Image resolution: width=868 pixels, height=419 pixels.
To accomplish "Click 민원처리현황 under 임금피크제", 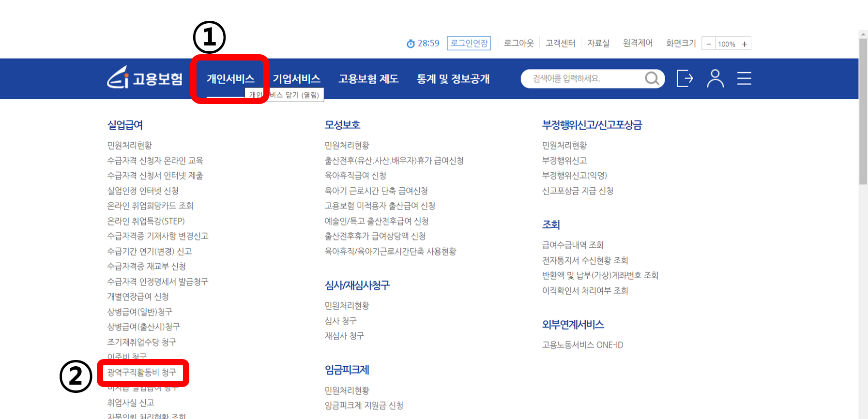I will (x=347, y=390).
